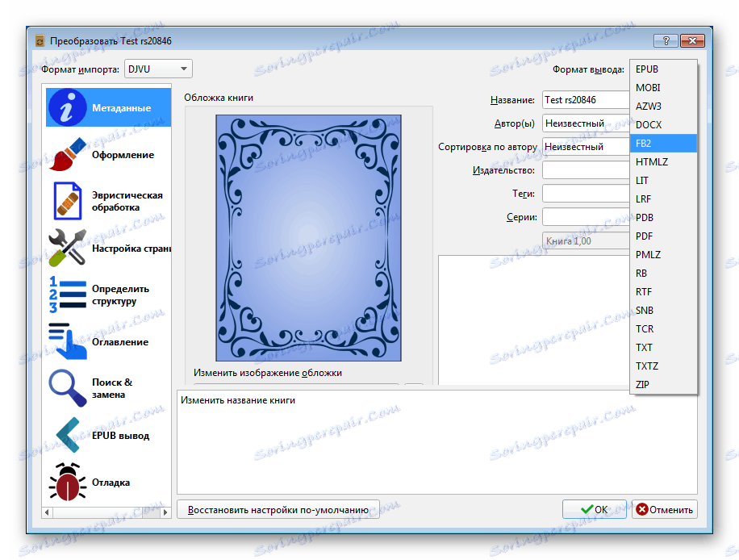Pick LIT from the output format list
The width and height of the screenshot is (739, 560).
tap(663, 181)
